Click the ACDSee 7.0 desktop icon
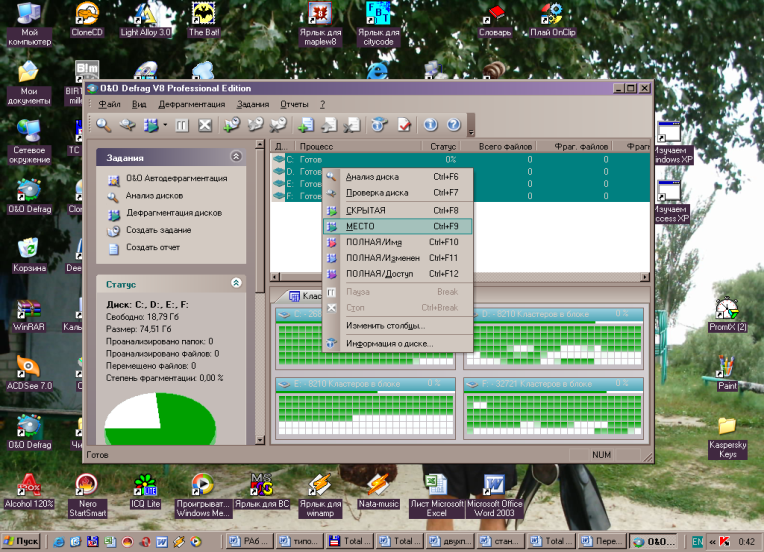The height and width of the screenshot is (552, 764). click(29, 373)
